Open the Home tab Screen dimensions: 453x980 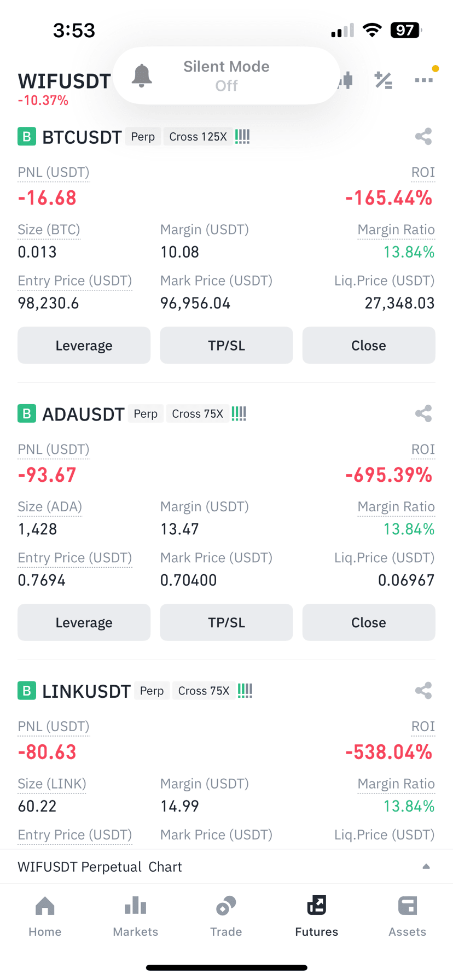click(x=45, y=917)
